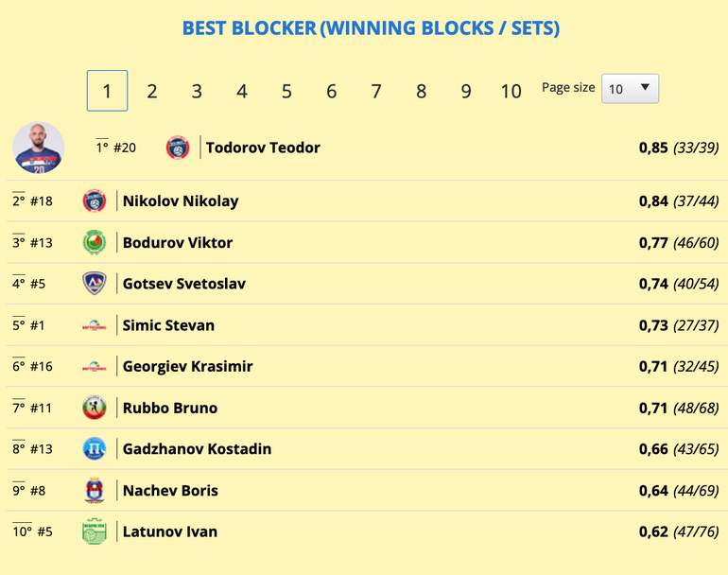
Task: Go to page 5 of results
Action: coord(286,91)
